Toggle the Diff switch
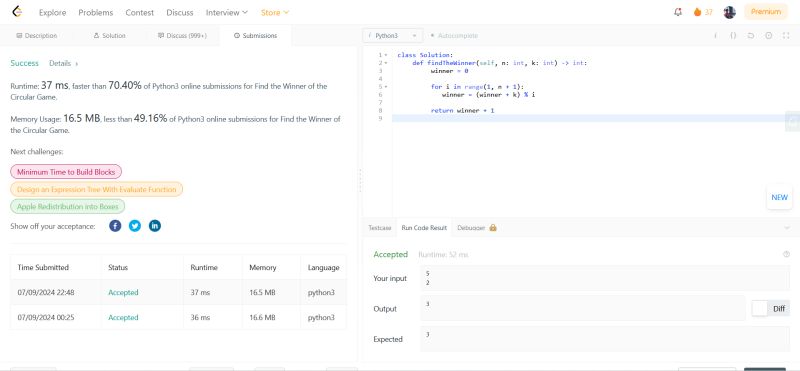This screenshot has width=800, height=371. 770,309
